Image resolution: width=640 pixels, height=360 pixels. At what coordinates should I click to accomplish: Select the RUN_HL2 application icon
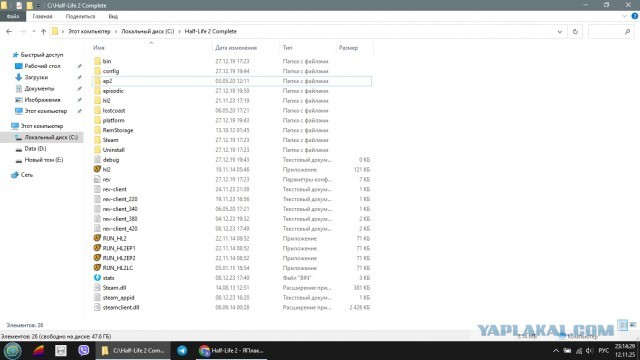click(x=97, y=238)
